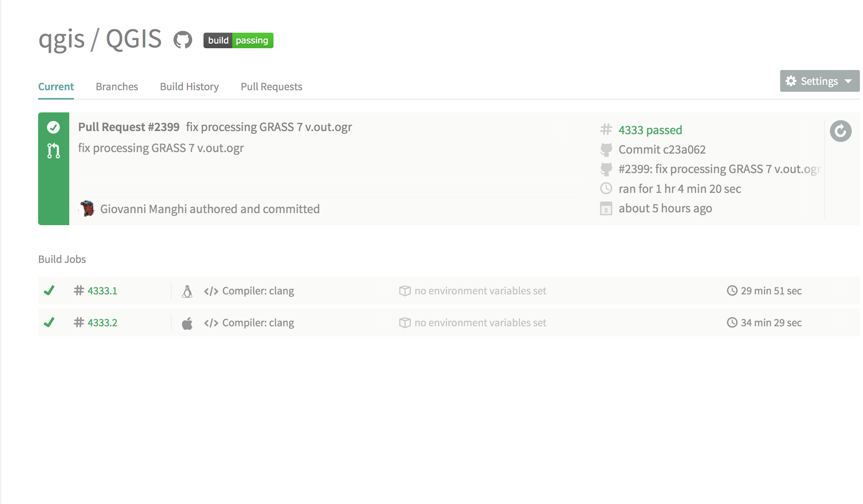This screenshot has width=863, height=504.
Task: Click the Linux penguin icon in job 4333.1
Action: click(x=187, y=291)
